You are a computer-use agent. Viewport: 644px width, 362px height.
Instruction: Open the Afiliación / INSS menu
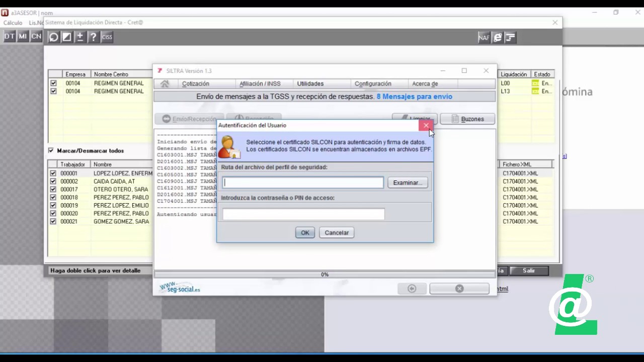coord(260,84)
